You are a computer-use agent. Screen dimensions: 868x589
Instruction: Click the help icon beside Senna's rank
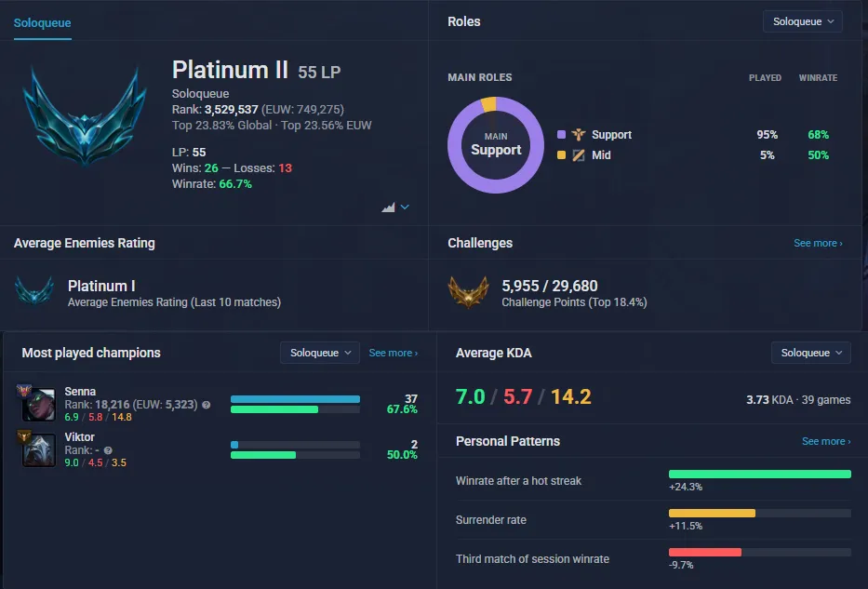tap(206, 405)
